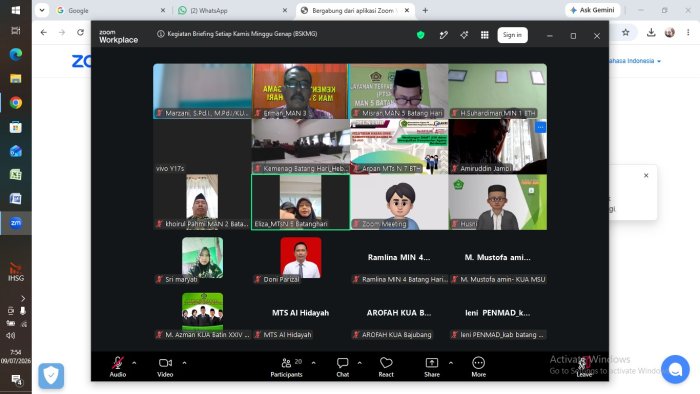Open the Bahasa Indonesia language dropdown
The height and width of the screenshot is (394, 700).
pyautogui.click(x=635, y=61)
